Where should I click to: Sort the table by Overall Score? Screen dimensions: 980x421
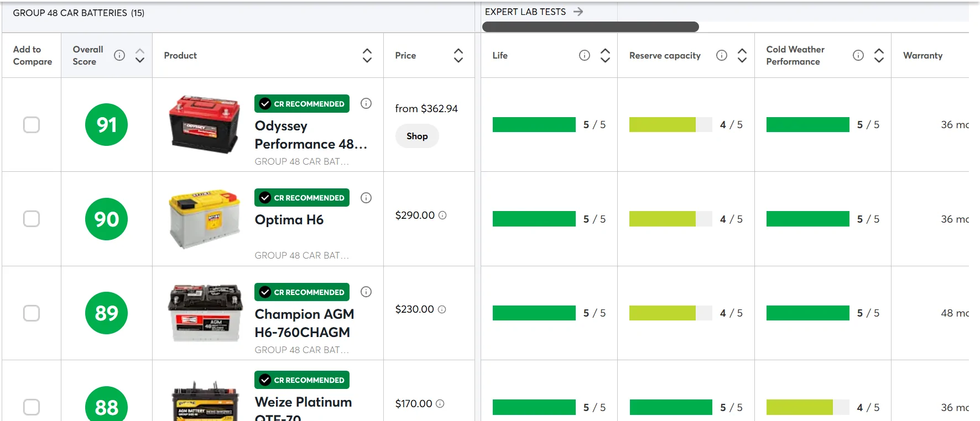pyautogui.click(x=140, y=55)
